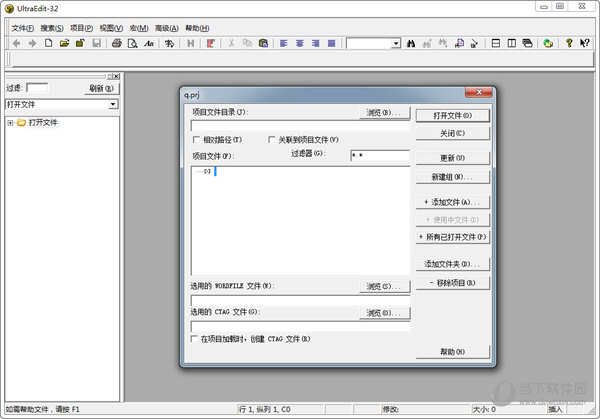Click 打开文件(O) button in dialog
This screenshot has width=600, height=419.
(453, 116)
